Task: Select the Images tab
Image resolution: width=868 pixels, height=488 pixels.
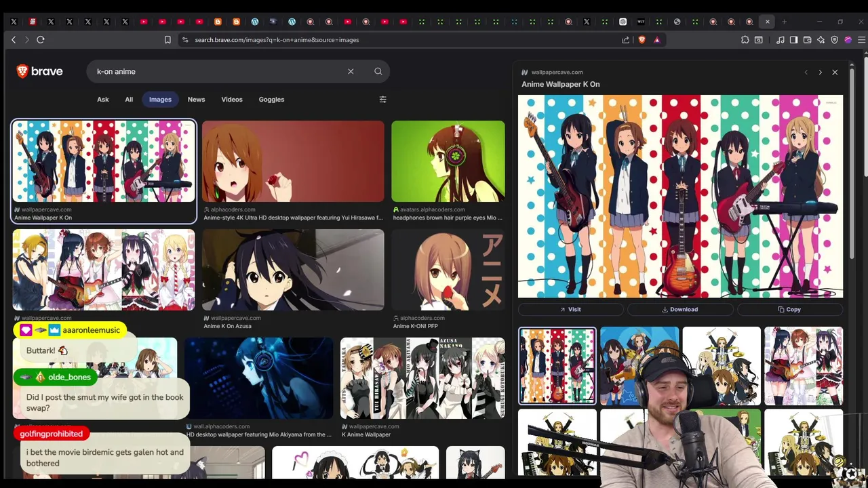Action: pos(160,99)
